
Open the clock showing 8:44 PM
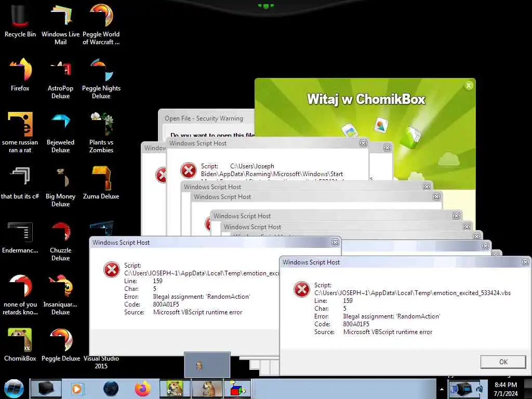(506, 389)
